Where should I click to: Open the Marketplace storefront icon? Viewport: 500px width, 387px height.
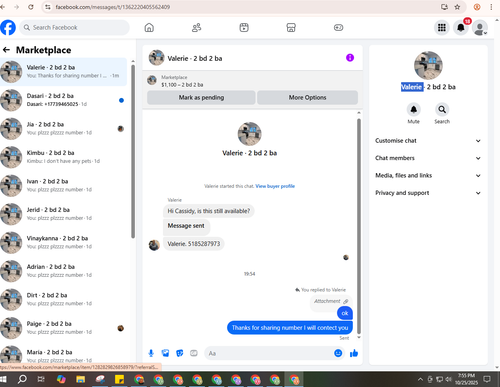coord(291,27)
